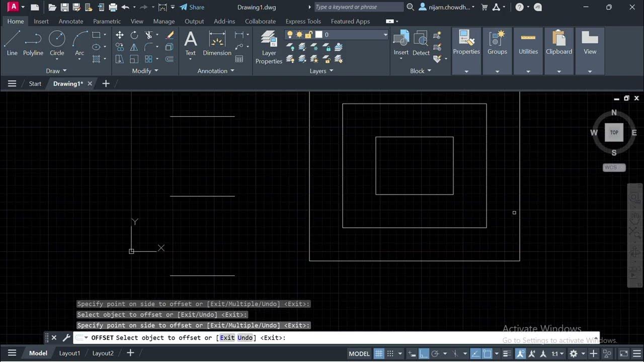The height and width of the screenshot is (362, 644).
Task: Toggle Snap mode in status bar
Action: pyautogui.click(x=390, y=353)
